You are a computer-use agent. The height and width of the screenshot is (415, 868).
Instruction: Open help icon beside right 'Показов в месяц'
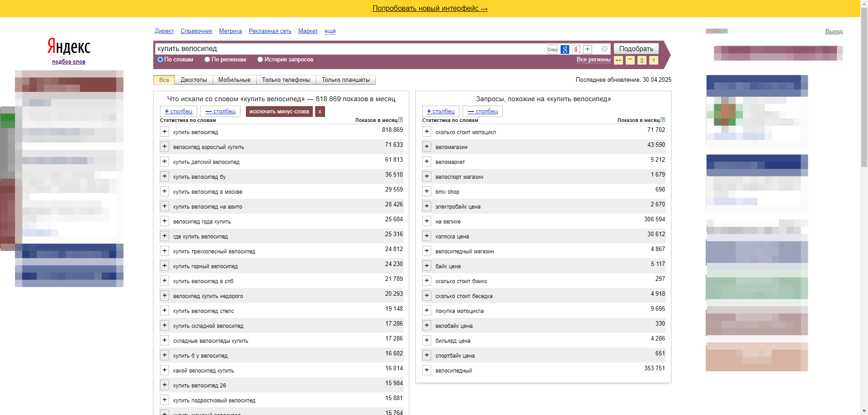click(663, 120)
